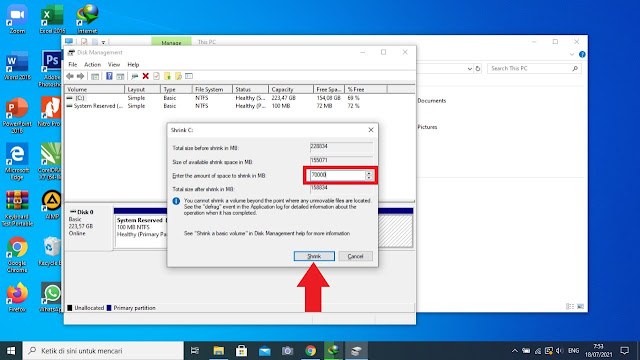Click the shrink amount input field
The height and width of the screenshot is (360, 640).
(337, 175)
